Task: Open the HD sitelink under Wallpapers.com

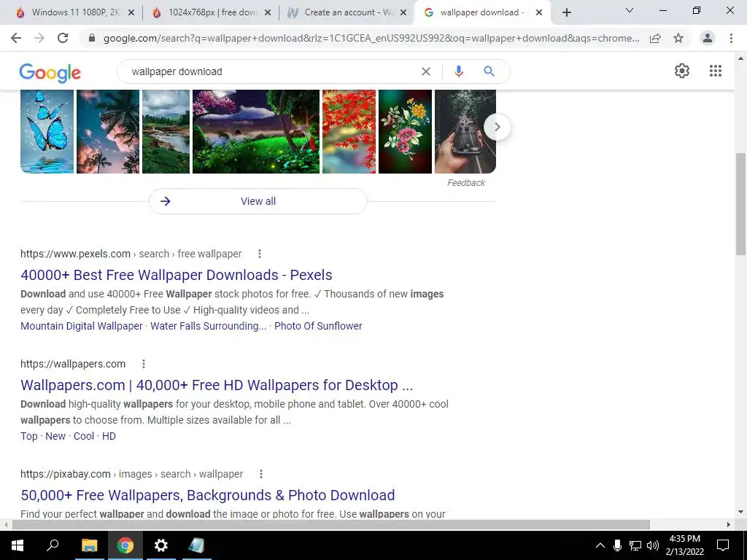Action: [109, 436]
